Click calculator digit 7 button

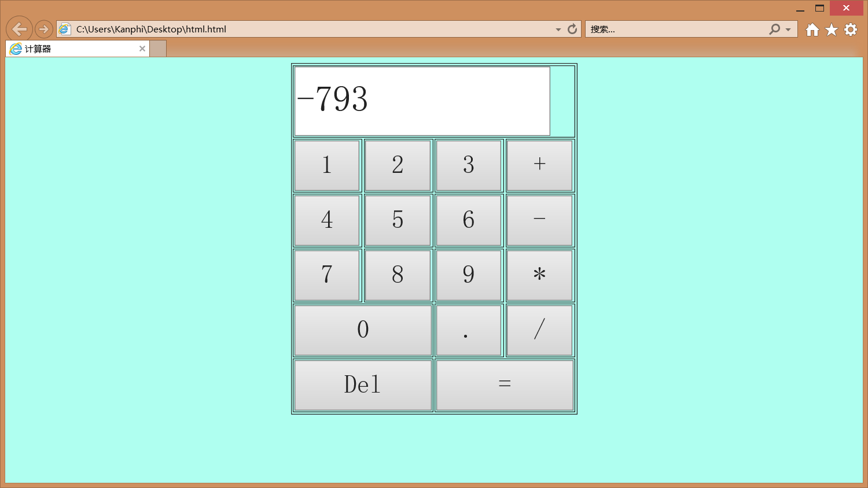[x=327, y=275]
